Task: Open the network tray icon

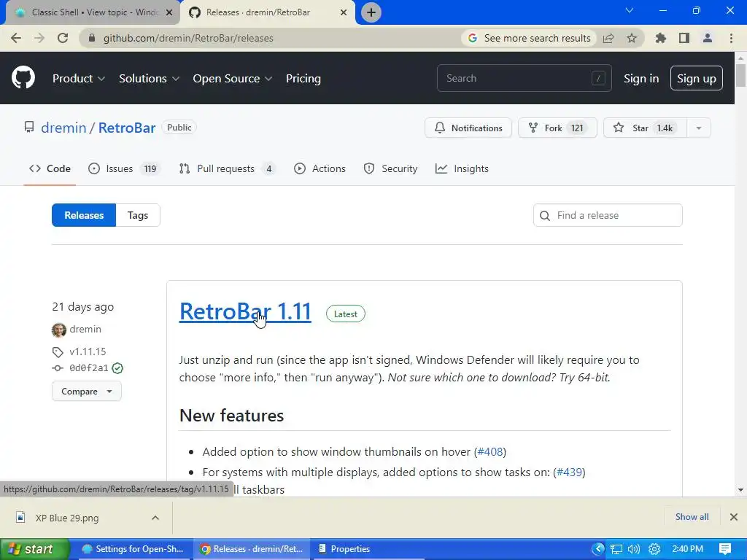Action: (x=616, y=549)
